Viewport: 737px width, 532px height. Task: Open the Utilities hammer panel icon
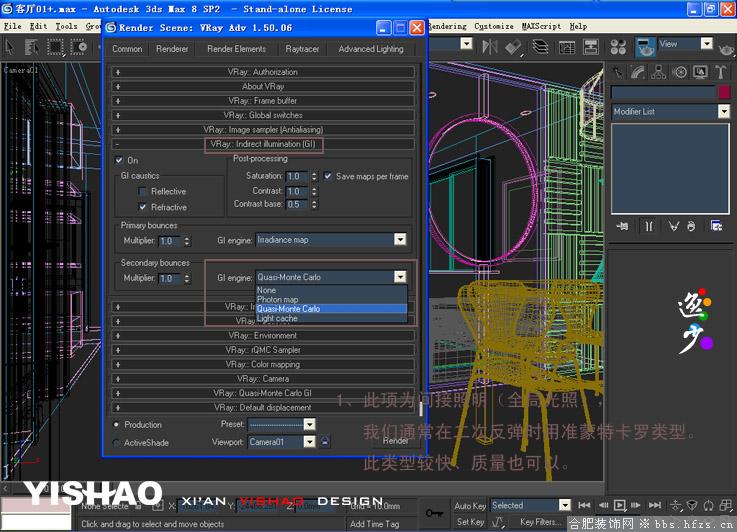tap(720, 72)
